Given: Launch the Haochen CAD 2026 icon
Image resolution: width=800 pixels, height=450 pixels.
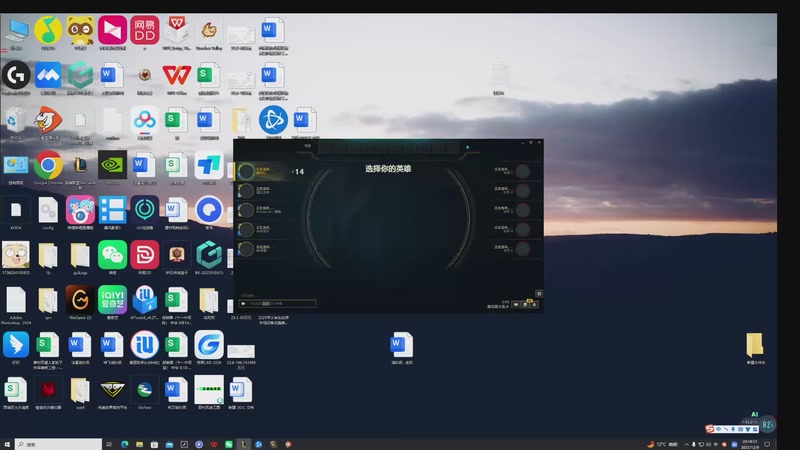Looking at the screenshot, I should coord(209,344).
